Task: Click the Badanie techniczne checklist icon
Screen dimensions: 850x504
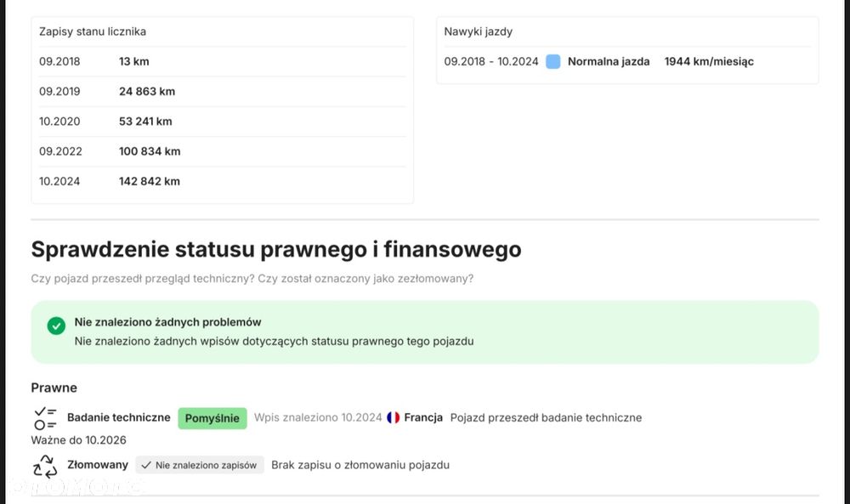Action: click(x=45, y=417)
